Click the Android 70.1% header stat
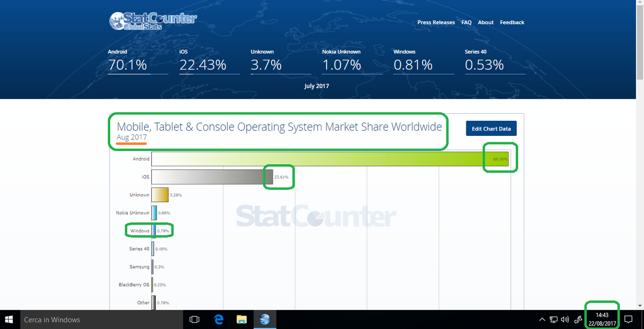644x329 pixels. 138,61
